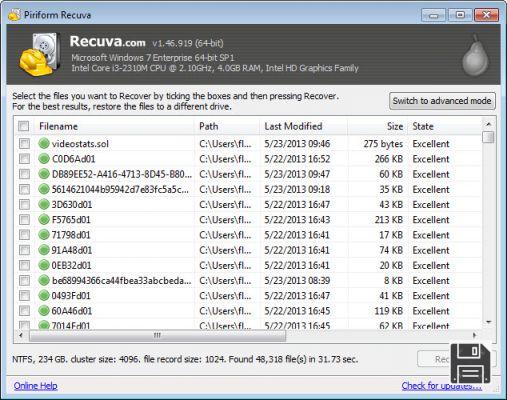Click horizontal scrollbar right arrow
Screen dimensions: 507x400
(474, 335)
